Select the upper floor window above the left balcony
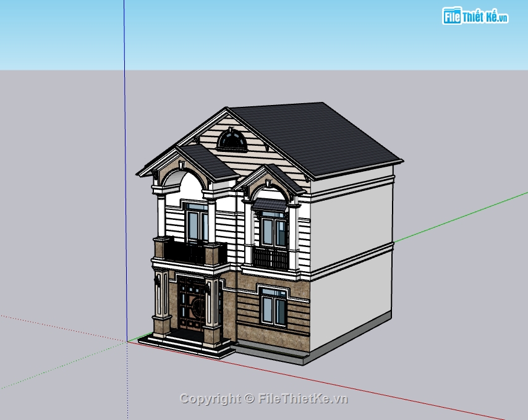This screenshot has height=420, width=528. click(x=197, y=222)
